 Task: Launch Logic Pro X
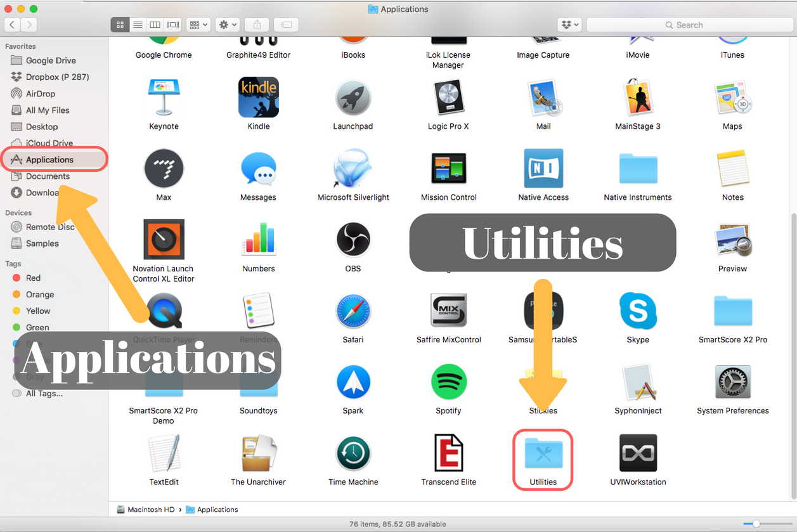(448, 98)
